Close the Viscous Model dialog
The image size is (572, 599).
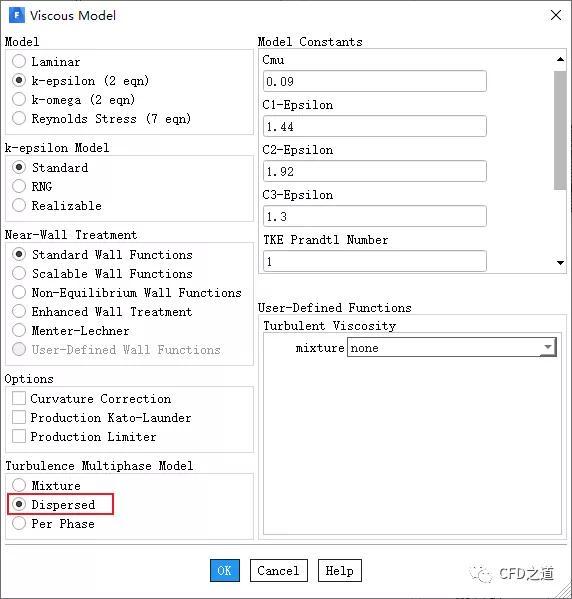pyautogui.click(x=556, y=15)
